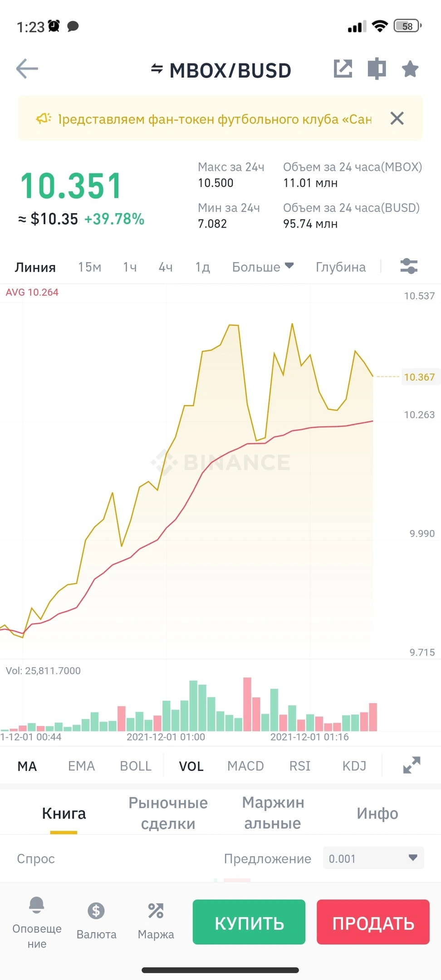Expand the Больше timeframe dropdown
This screenshot has height=980, width=441.
coord(263,267)
